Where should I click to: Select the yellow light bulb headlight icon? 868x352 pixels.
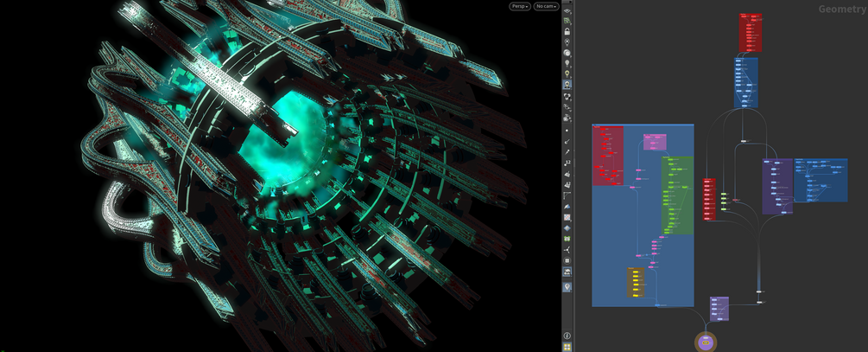coord(567,74)
